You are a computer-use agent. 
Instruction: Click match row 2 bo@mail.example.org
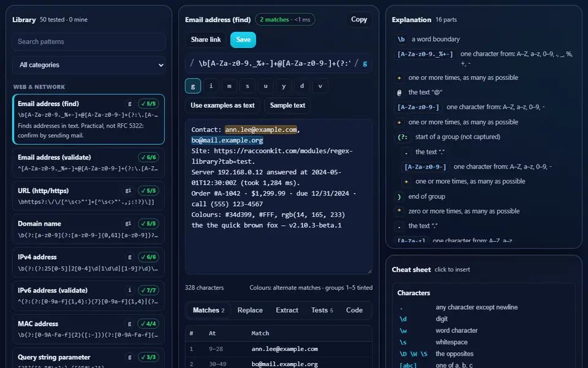point(279,364)
